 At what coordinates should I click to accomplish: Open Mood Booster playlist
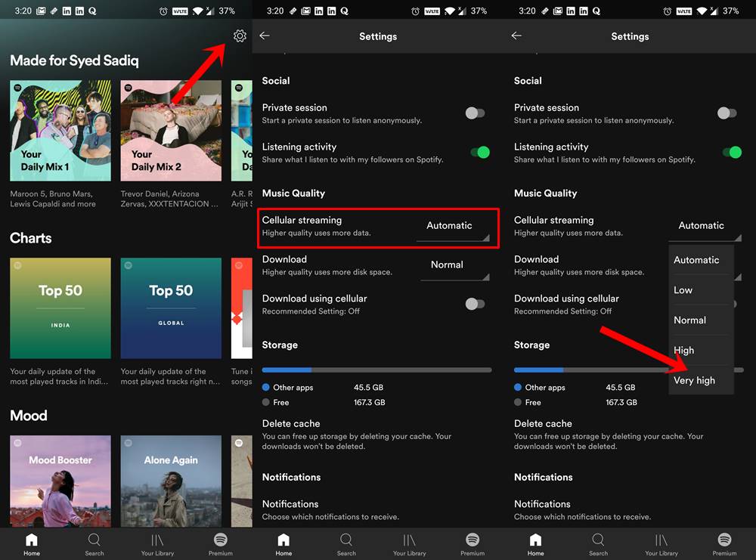click(60, 481)
